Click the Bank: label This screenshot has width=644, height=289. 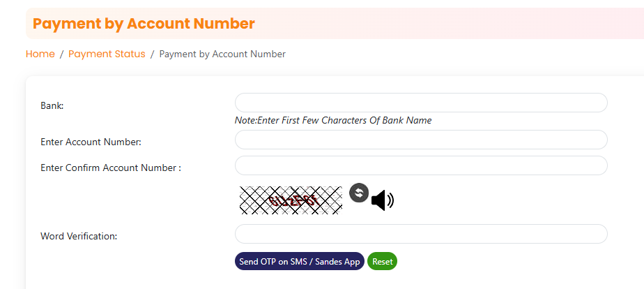pyautogui.click(x=52, y=105)
